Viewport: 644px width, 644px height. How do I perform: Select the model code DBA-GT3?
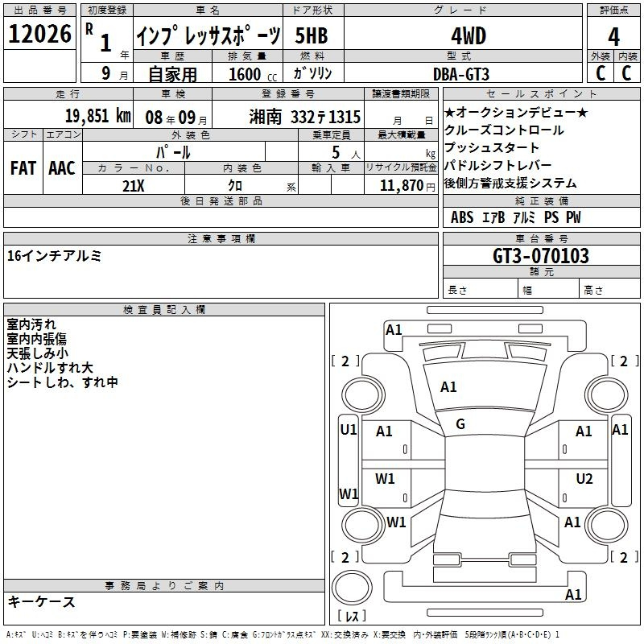[x=460, y=74]
